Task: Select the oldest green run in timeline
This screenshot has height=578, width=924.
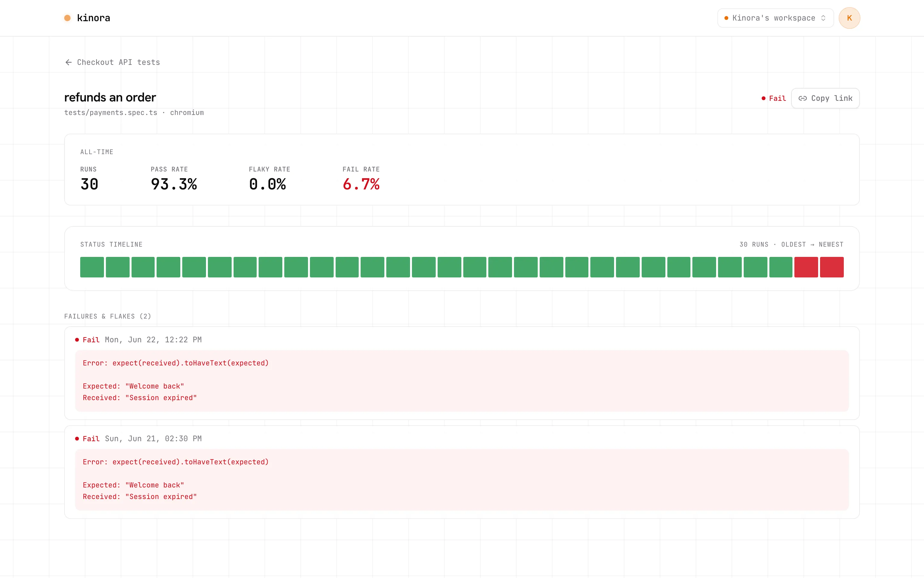Action: coord(92,267)
